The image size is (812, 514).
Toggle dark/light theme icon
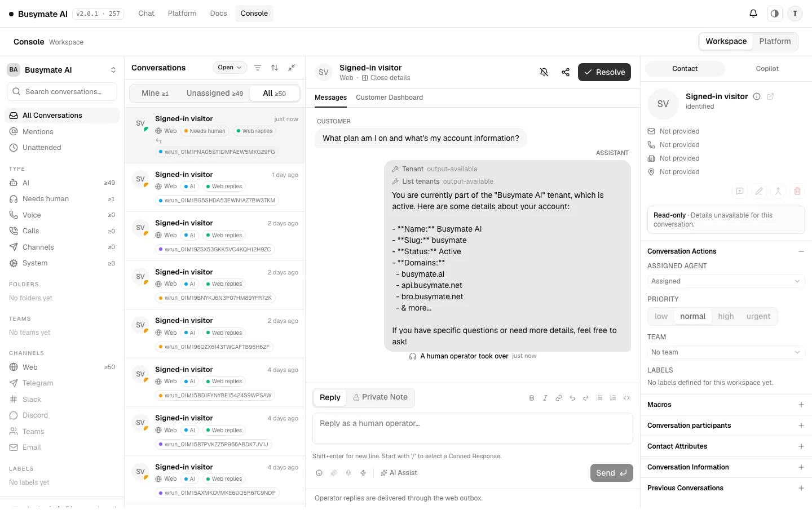(x=775, y=14)
